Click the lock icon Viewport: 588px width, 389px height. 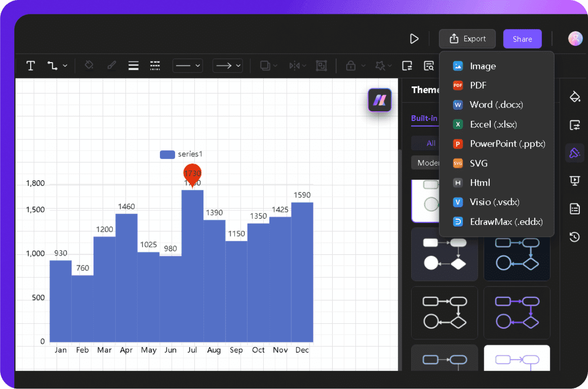click(x=351, y=66)
